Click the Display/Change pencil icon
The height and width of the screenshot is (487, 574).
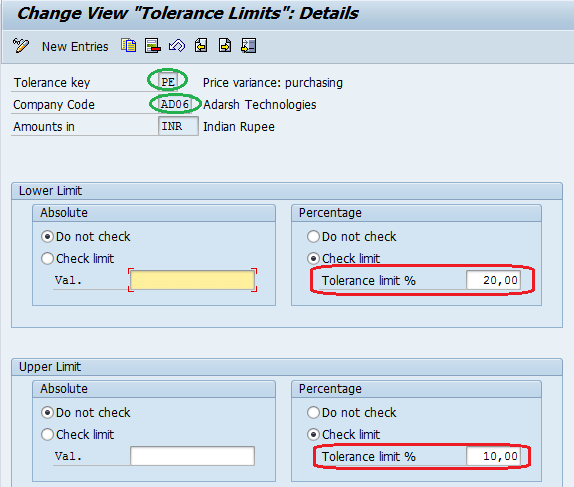(x=20, y=46)
